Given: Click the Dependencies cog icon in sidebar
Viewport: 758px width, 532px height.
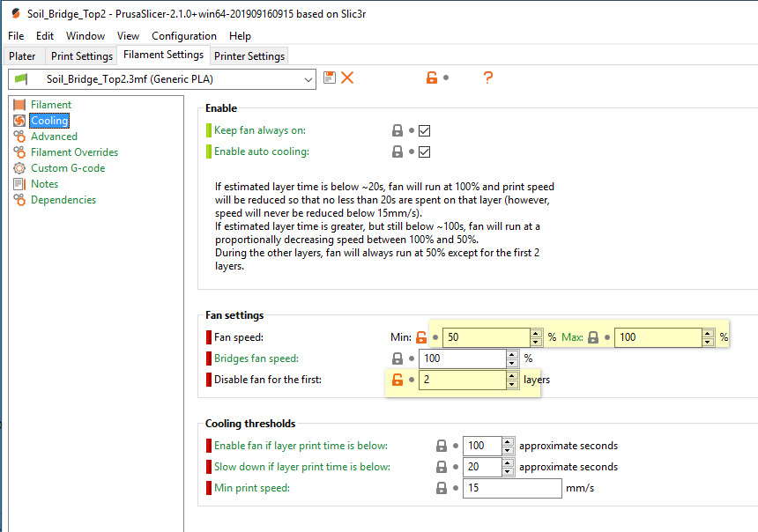Looking at the screenshot, I should 19,200.
